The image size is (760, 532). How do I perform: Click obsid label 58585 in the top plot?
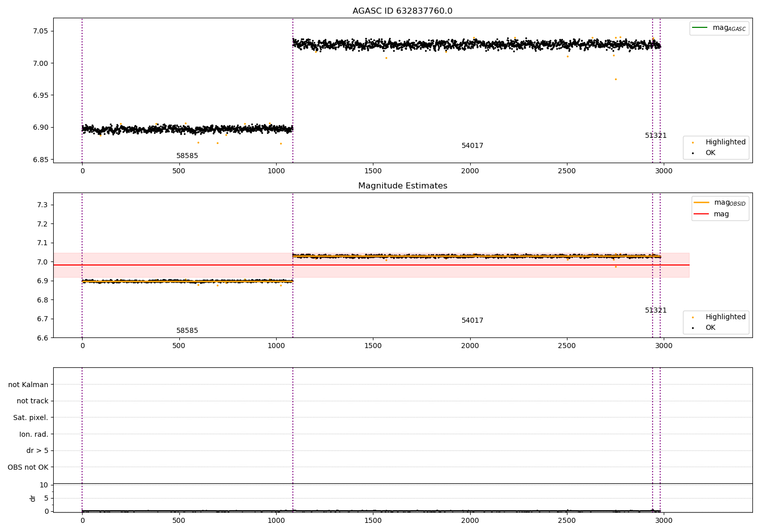[187, 156]
